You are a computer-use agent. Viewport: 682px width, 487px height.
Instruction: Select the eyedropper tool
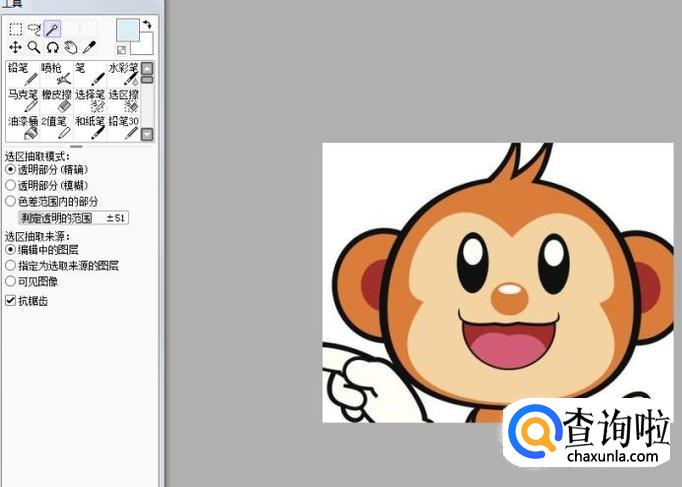tap(89, 47)
